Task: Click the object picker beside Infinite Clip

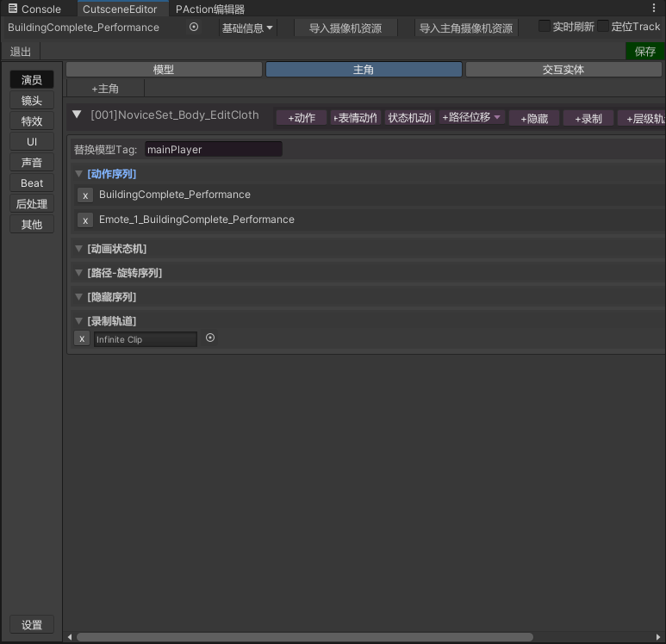Action: pyautogui.click(x=210, y=338)
